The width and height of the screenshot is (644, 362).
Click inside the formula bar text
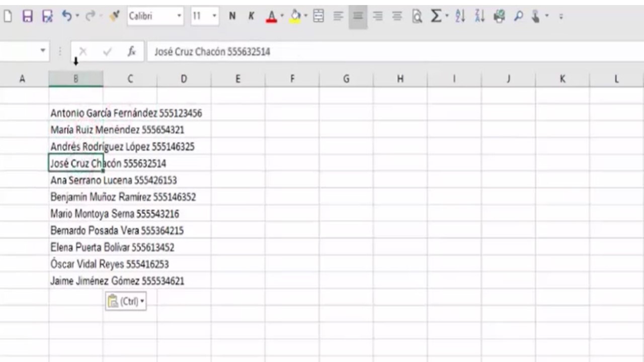point(212,52)
